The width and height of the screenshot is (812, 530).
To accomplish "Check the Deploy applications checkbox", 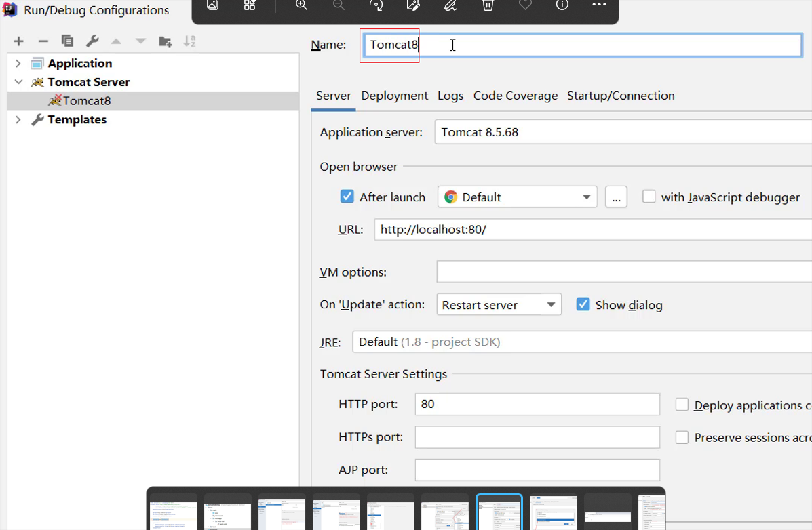I will [x=682, y=405].
